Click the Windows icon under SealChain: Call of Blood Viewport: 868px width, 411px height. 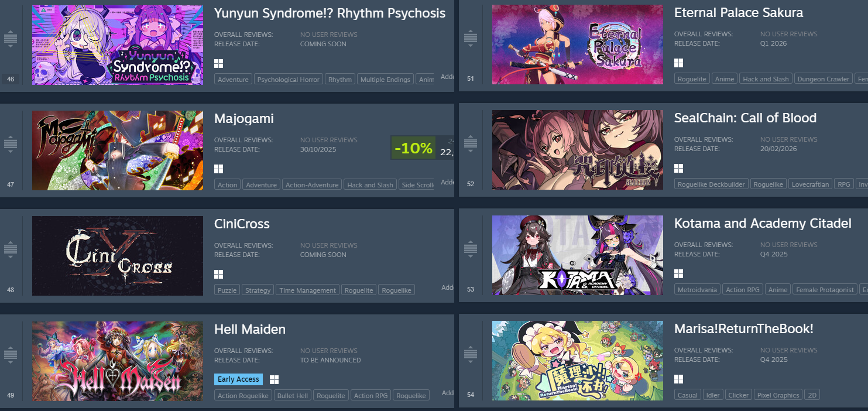click(679, 169)
